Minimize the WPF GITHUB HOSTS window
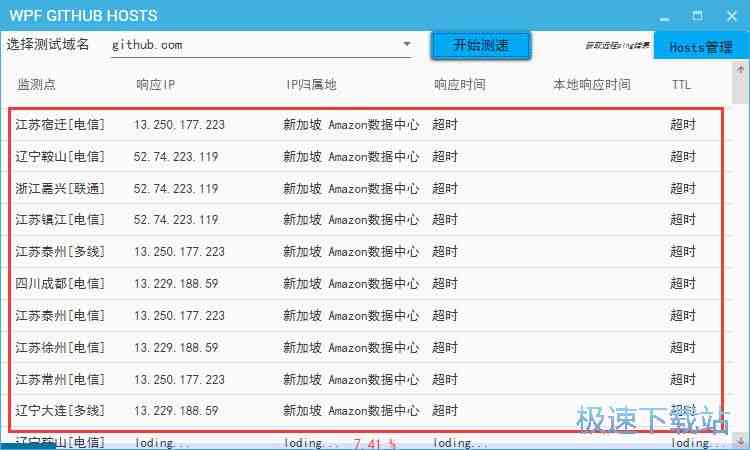Image resolution: width=750 pixels, height=450 pixels. coord(664,17)
